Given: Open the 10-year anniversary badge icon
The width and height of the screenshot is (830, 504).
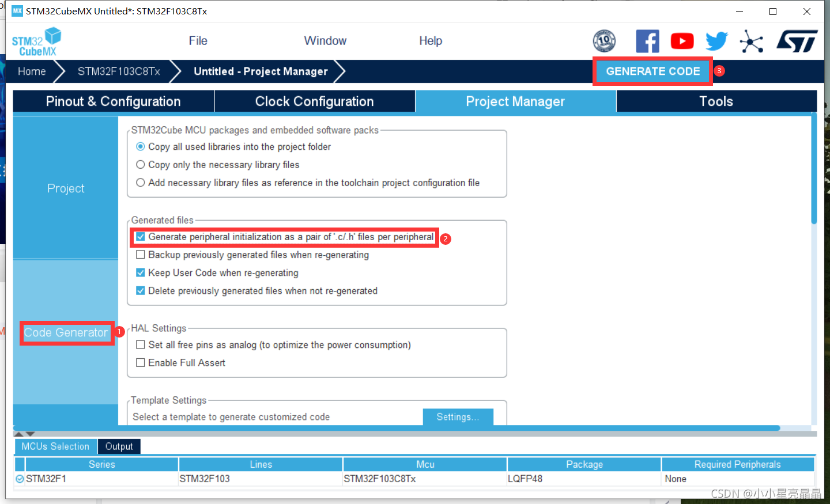Looking at the screenshot, I should pyautogui.click(x=604, y=41).
